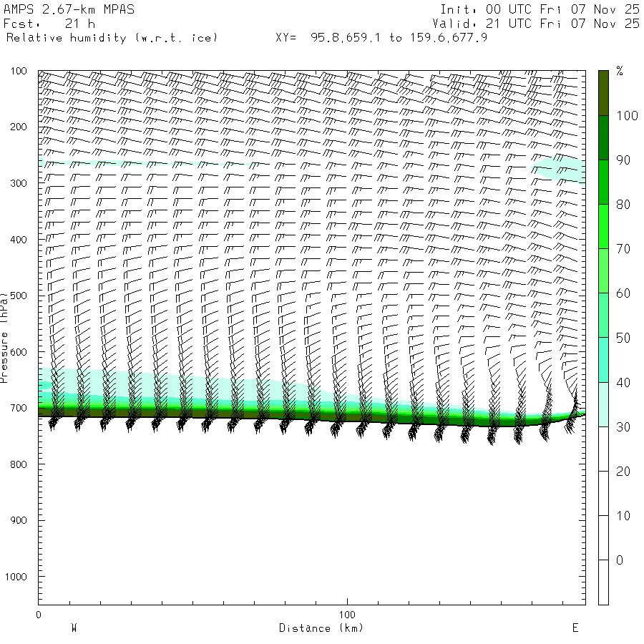Image resolution: width=644 pixels, height=644 pixels.
Task: Click the 900 hPa pressure axis label
Action: (19, 520)
